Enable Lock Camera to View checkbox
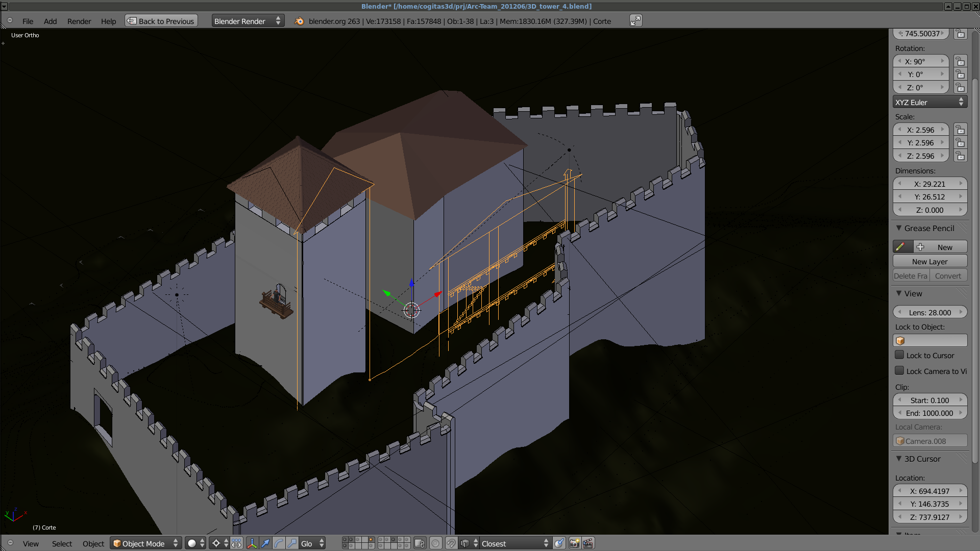The image size is (980, 551). click(x=899, y=371)
